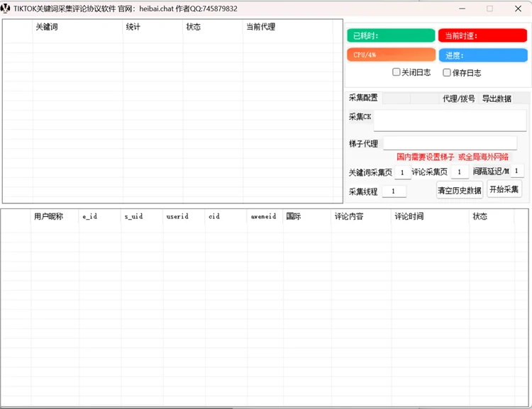Click the bottom table's 状态 column header

pyautogui.click(x=492, y=216)
